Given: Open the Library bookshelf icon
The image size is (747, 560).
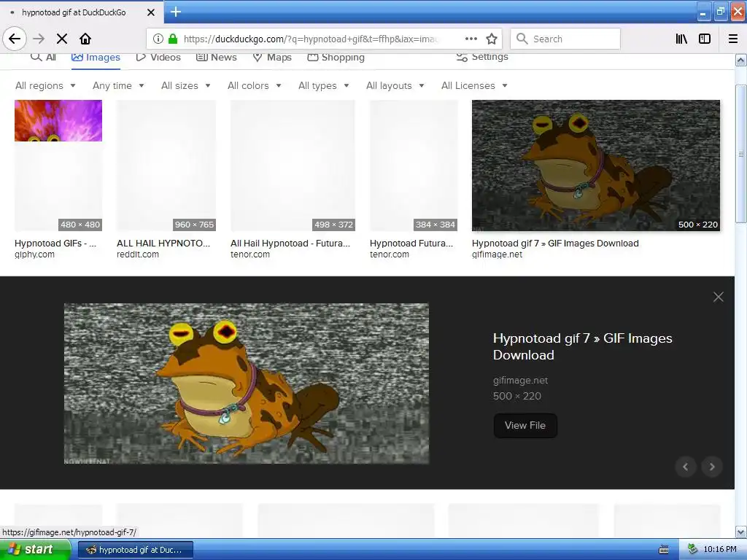Looking at the screenshot, I should pyautogui.click(x=681, y=39).
